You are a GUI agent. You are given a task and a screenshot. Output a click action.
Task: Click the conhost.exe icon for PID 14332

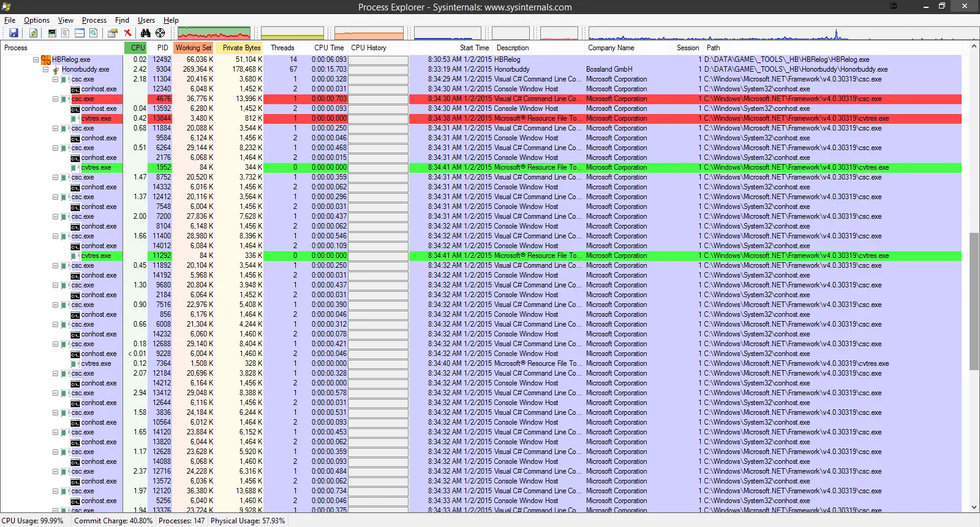point(75,188)
